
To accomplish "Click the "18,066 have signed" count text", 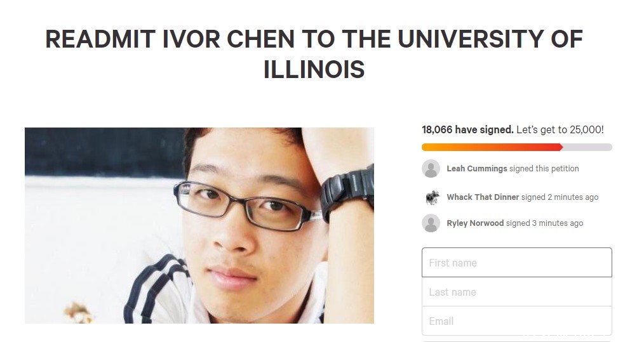I will 467,129.
